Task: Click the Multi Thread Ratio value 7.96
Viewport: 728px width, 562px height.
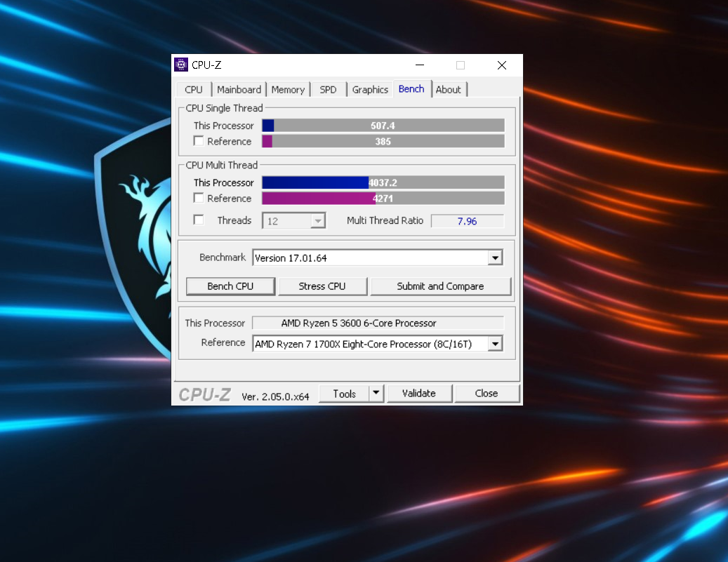Action: 467,221
